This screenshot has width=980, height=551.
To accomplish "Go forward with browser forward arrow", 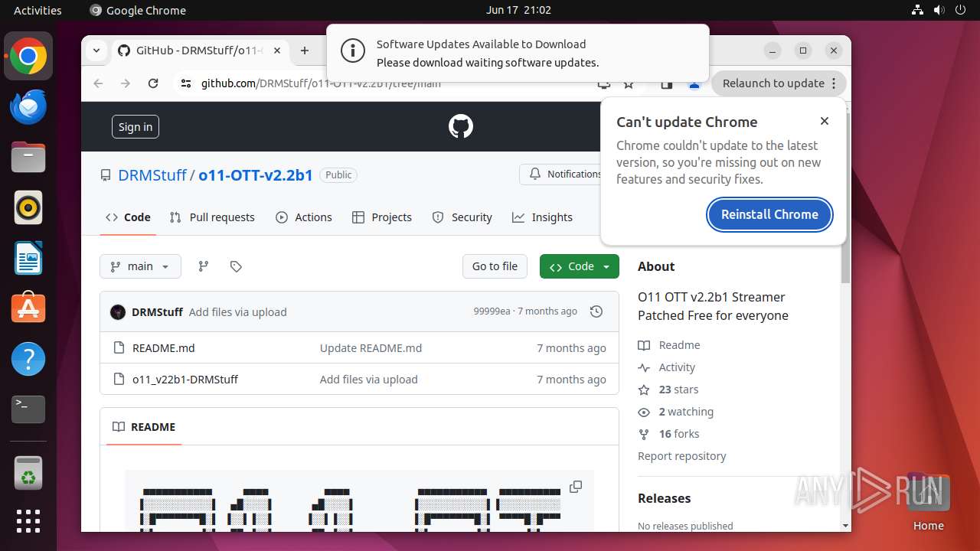I will (x=126, y=83).
